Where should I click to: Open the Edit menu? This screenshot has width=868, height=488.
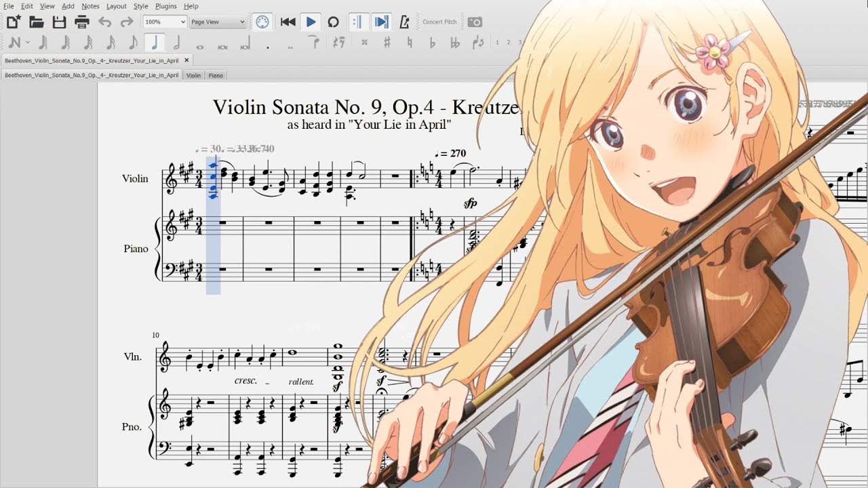[26, 6]
